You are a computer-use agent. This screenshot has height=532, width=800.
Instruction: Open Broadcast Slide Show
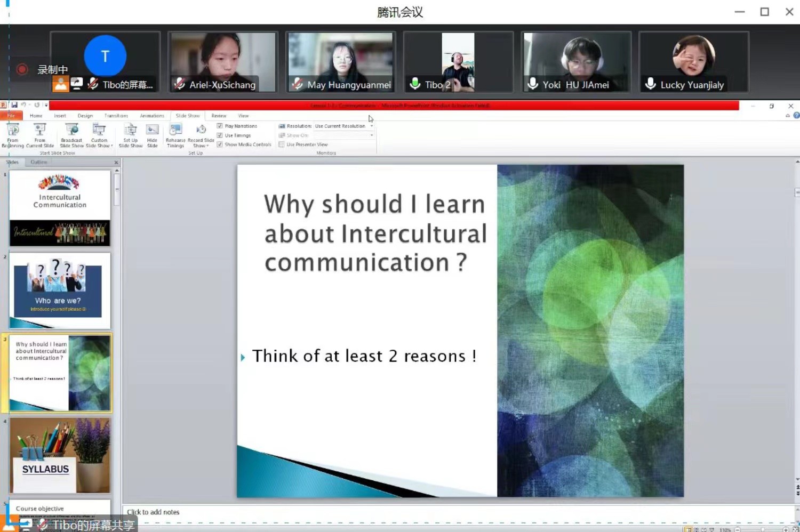[x=71, y=135]
